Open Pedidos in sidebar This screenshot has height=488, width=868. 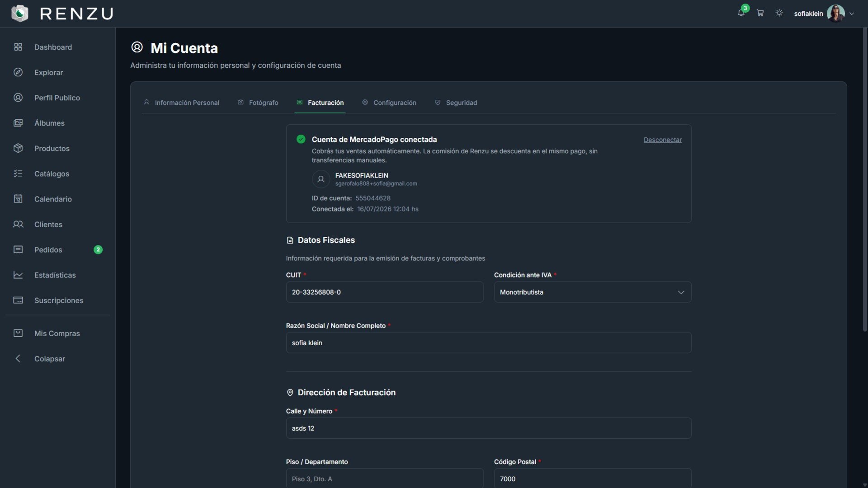tap(58, 249)
